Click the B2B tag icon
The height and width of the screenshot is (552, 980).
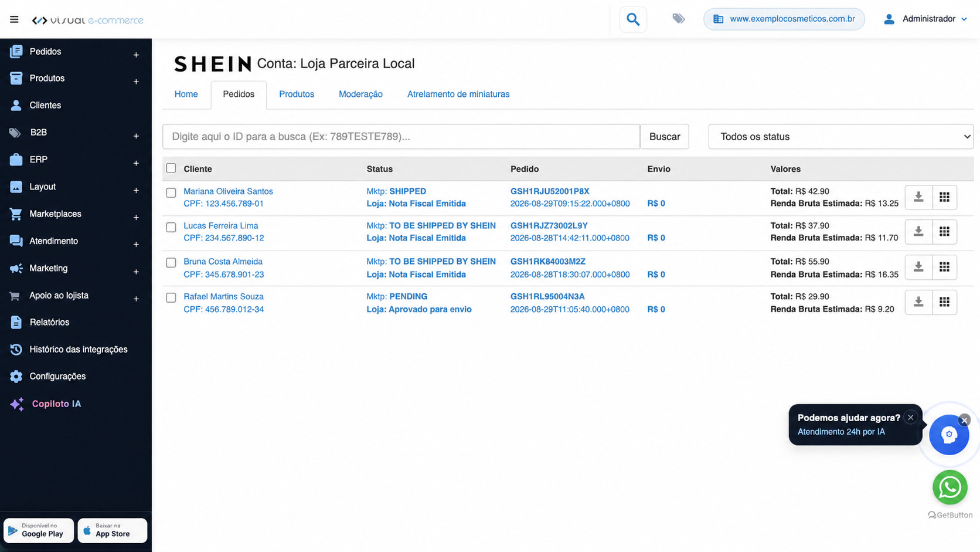(16, 133)
